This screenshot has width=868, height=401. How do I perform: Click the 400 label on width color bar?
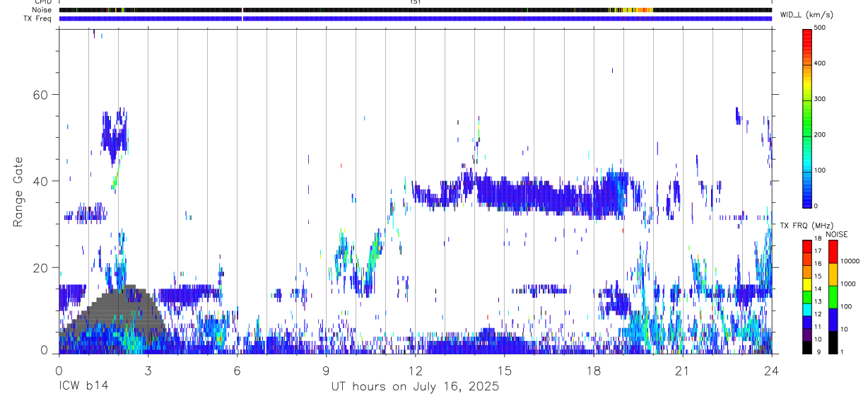[820, 63]
